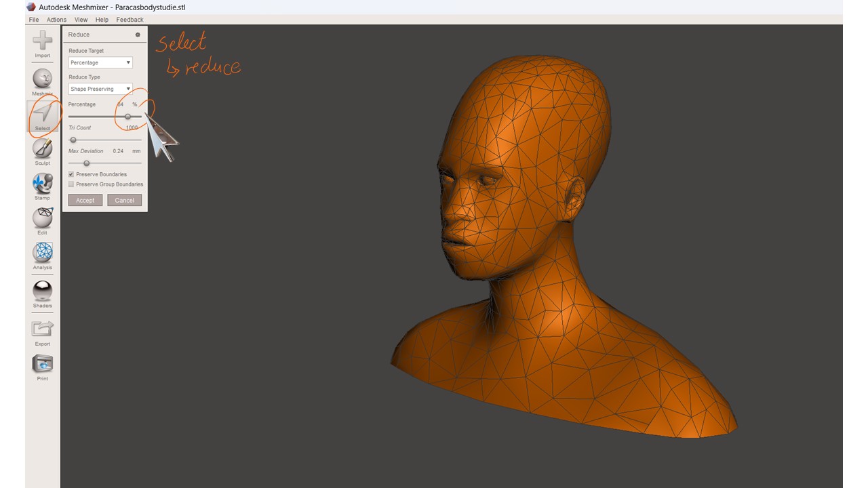The image size is (868, 488).
Task: Open the Actions menu
Action: click(56, 20)
